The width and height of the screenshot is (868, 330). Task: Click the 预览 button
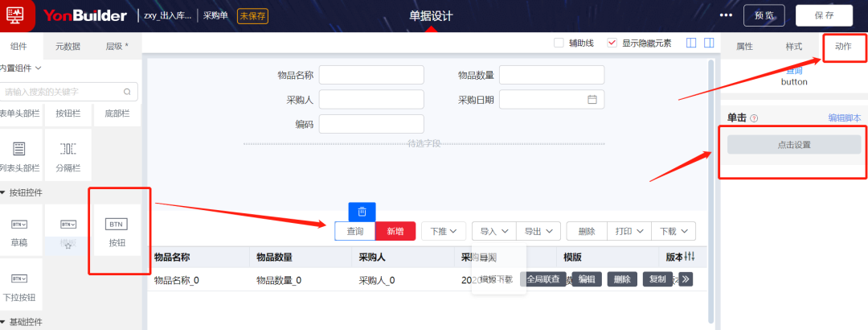click(764, 15)
